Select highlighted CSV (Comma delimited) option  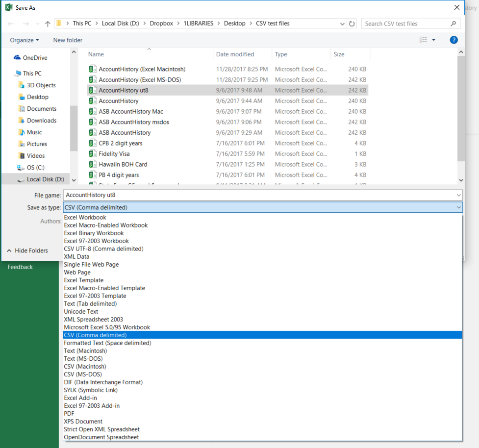pyautogui.click(x=262, y=335)
